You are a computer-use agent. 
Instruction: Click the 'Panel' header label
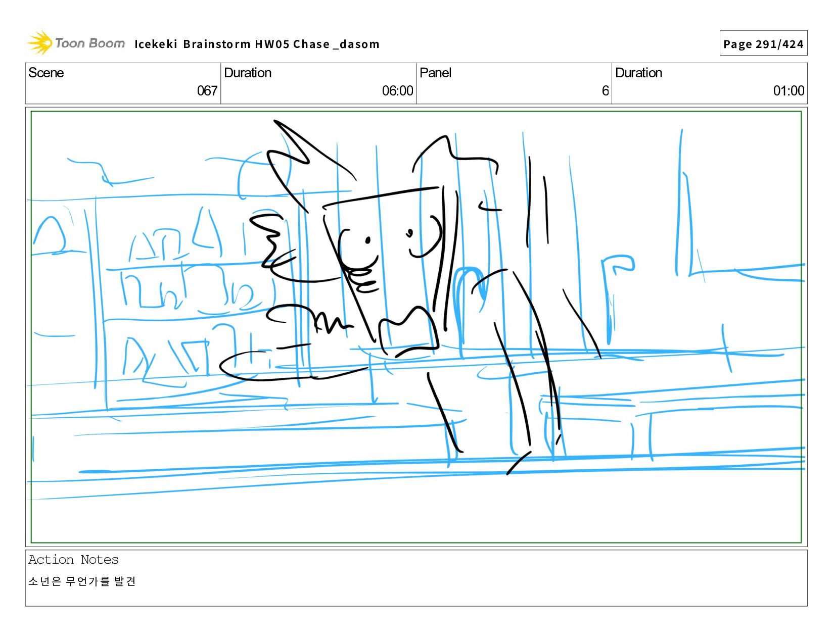(x=435, y=73)
